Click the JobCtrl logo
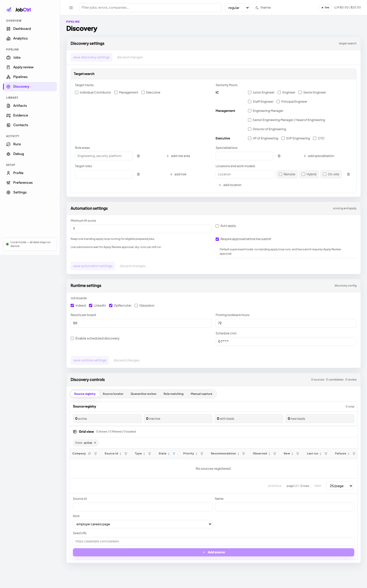367x588 pixels. 18,10
